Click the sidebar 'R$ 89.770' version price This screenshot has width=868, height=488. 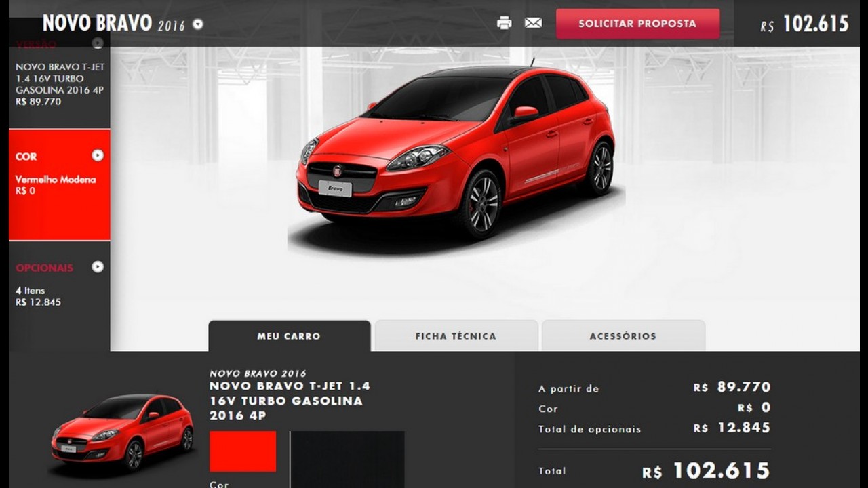pos(38,102)
